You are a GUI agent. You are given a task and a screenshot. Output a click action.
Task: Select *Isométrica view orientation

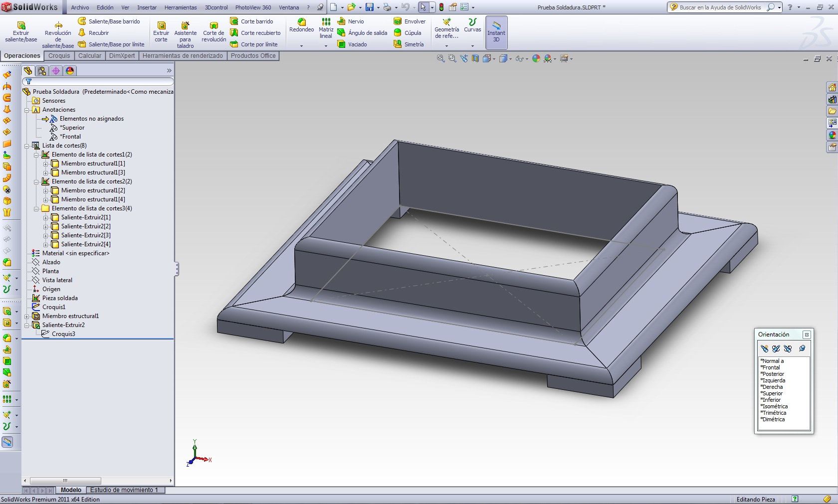tap(774, 406)
